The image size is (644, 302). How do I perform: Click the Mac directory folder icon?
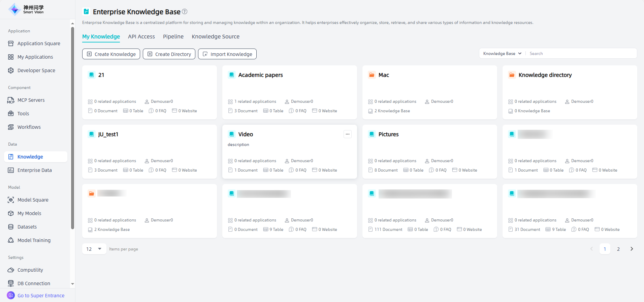(372, 75)
